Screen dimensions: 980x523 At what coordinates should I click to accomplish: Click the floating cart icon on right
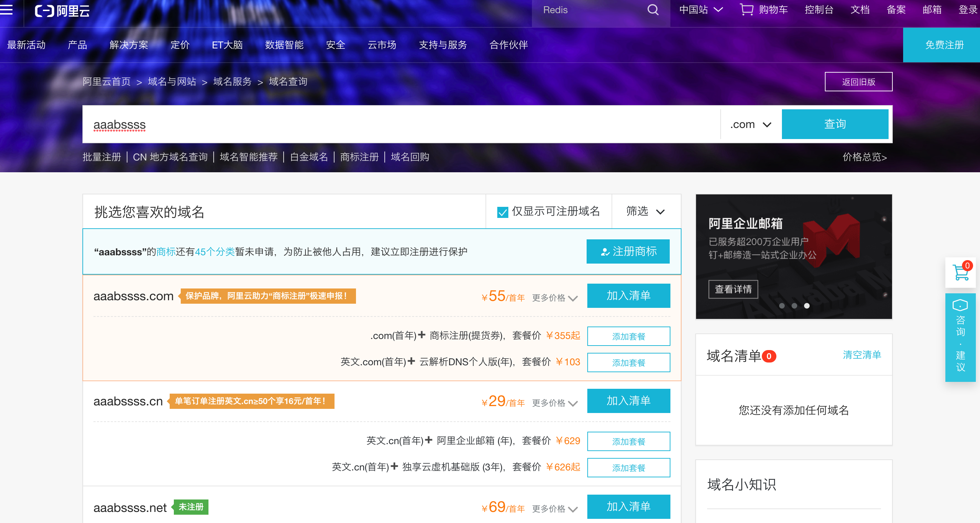[x=961, y=272]
